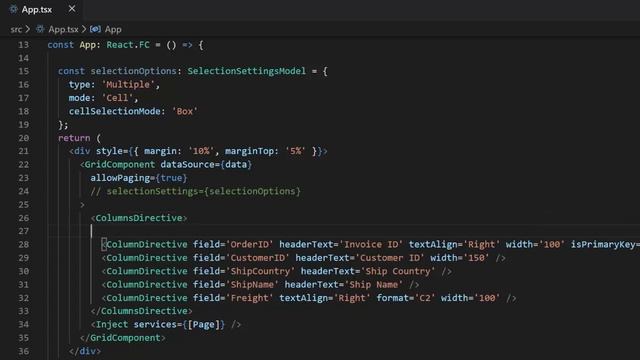The image size is (640, 360).
Task: Open 'src' folder in breadcrumb
Action: click(x=16, y=29)
